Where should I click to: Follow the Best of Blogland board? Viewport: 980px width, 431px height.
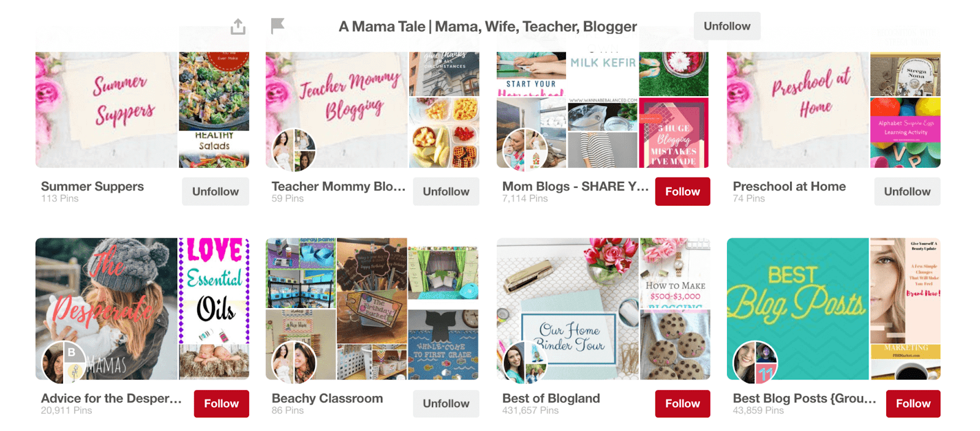pyautogui.click(x=682, y=403)
